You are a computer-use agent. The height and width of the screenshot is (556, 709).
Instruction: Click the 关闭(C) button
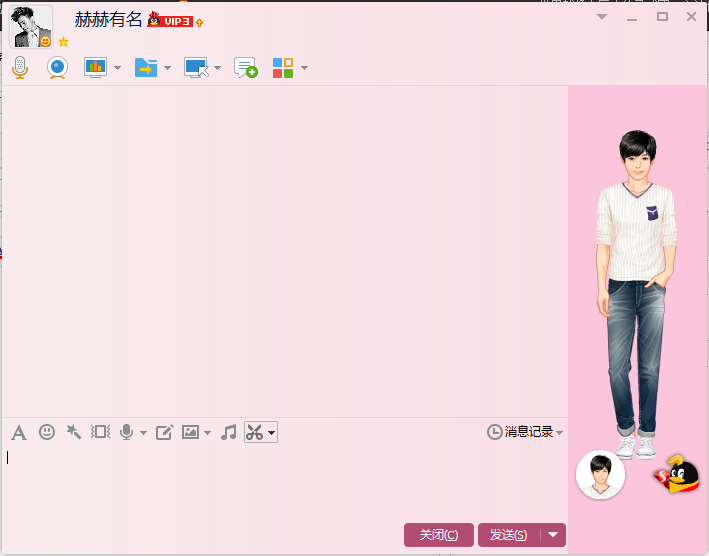click(439, 535)
